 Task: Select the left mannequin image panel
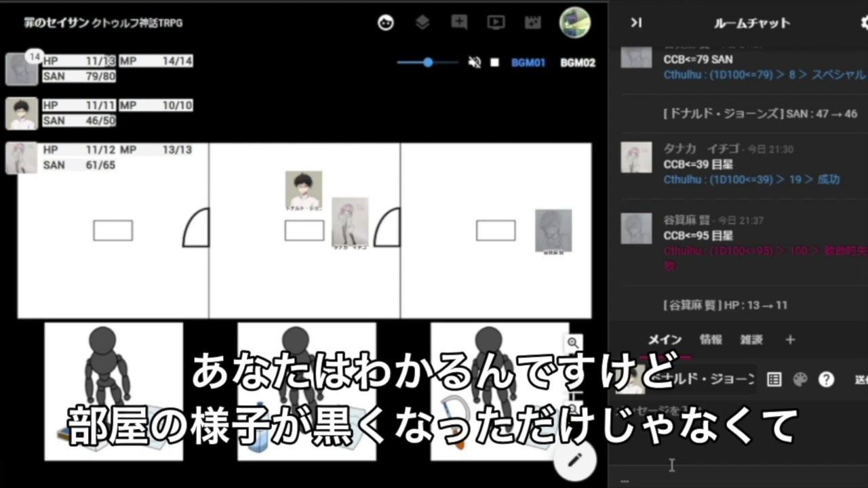pyautogui.click(x=114, y=392)
